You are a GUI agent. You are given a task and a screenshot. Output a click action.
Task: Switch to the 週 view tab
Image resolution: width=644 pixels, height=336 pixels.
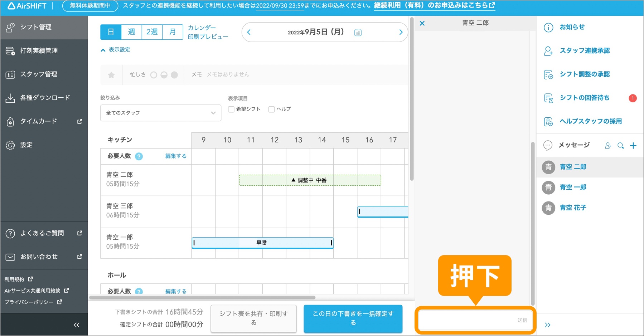(131, 32)
